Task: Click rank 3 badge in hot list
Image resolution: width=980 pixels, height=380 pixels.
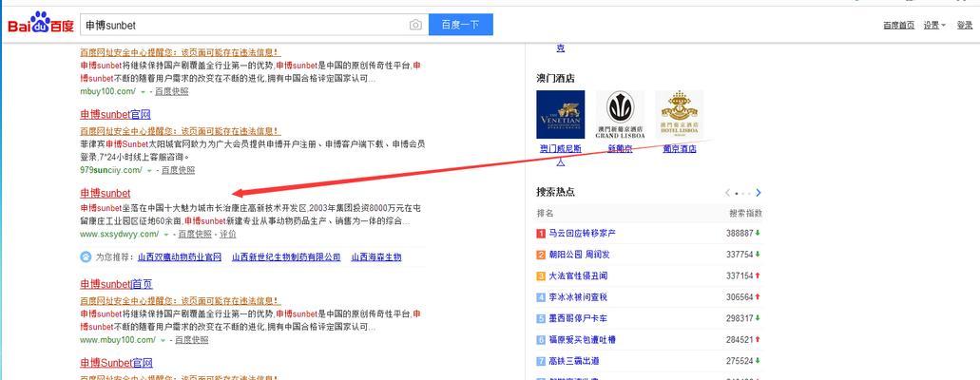Action: tap(541, 275)
